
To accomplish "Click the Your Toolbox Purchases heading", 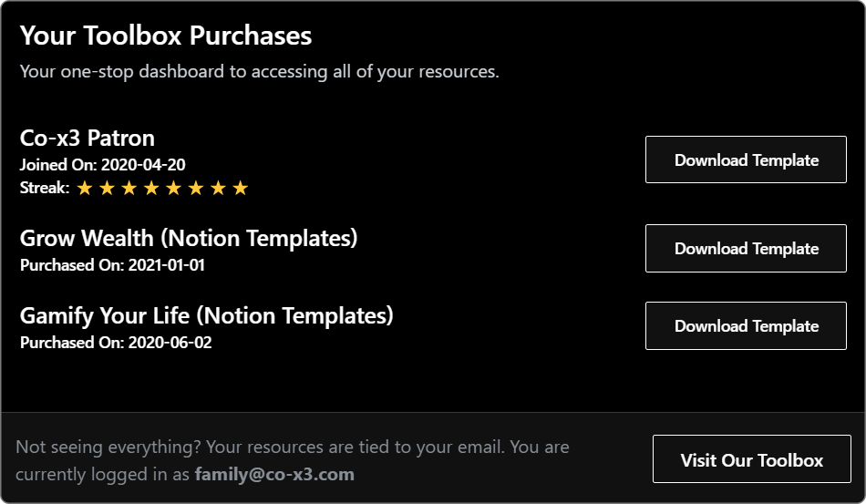I will (x=166, y=36).
